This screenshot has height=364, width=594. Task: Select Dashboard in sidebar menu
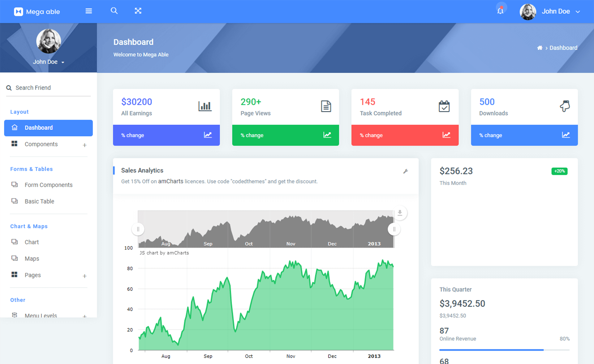(48, 128)
